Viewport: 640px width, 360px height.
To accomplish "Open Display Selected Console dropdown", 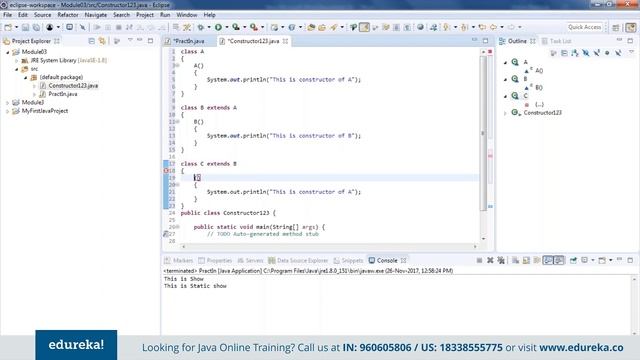I will [x=593, y=260].
